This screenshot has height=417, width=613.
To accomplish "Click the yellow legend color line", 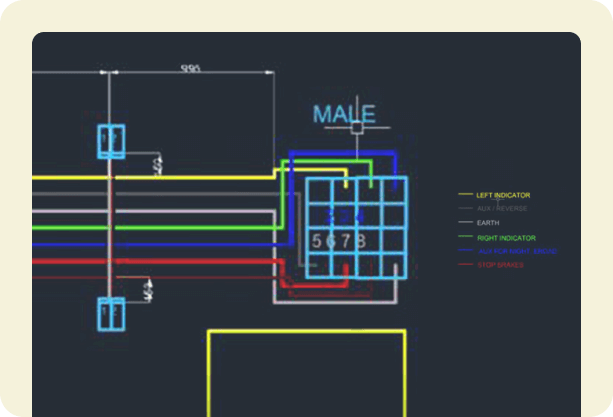I will (x=465, y=195).
